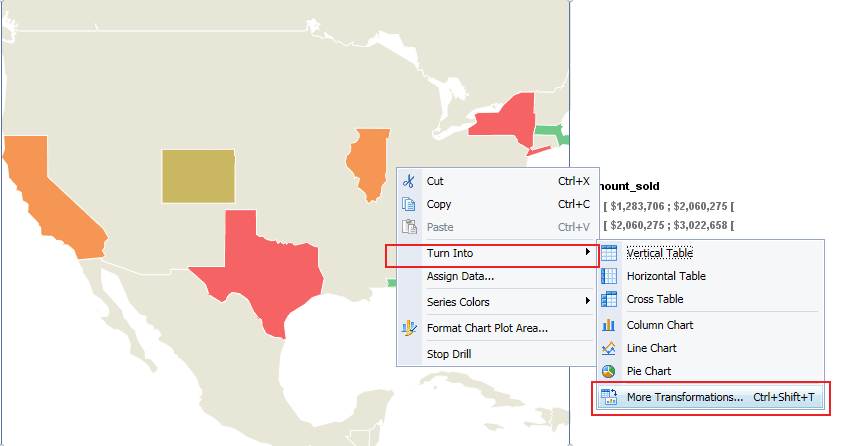Click the green Massachusetts region on map
The image size is (855, 446).
point(551,132)
